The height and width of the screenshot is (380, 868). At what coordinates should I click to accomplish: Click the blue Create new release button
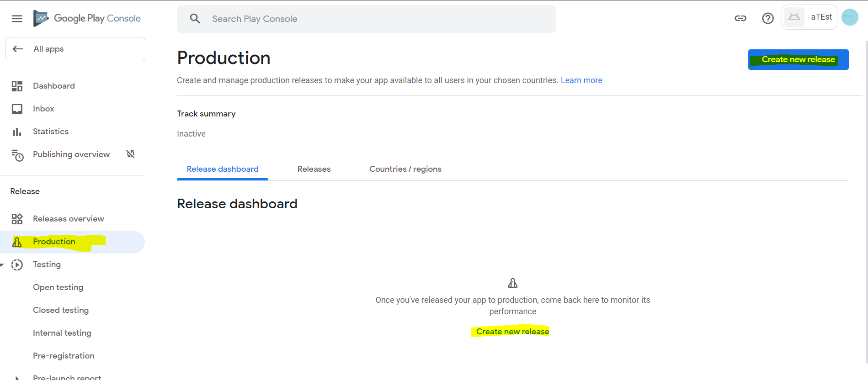(798, 60)
